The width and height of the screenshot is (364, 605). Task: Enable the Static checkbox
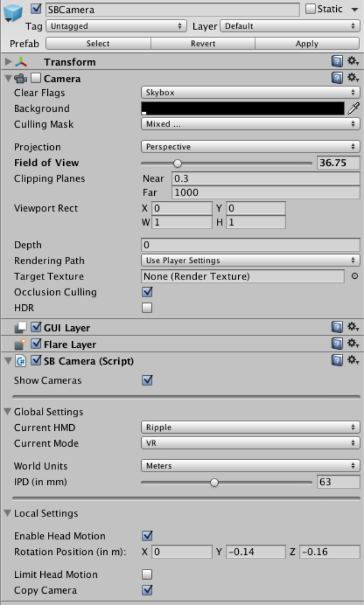pos(310,8)
